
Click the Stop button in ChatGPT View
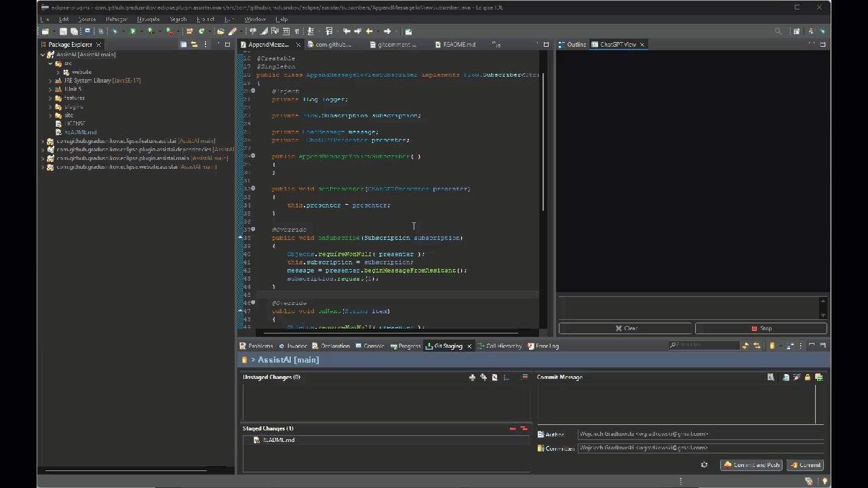pyautogui.click(x=761, y=328)
